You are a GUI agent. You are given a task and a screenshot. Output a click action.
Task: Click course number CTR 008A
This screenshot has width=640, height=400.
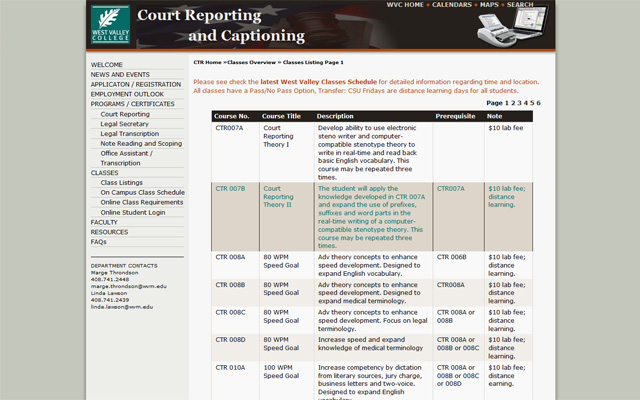coord(230,257)
